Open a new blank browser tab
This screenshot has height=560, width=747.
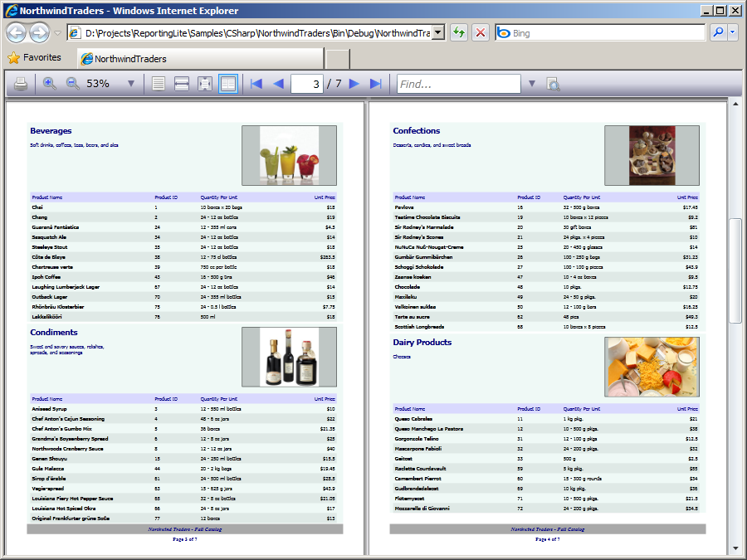(337, 59)
